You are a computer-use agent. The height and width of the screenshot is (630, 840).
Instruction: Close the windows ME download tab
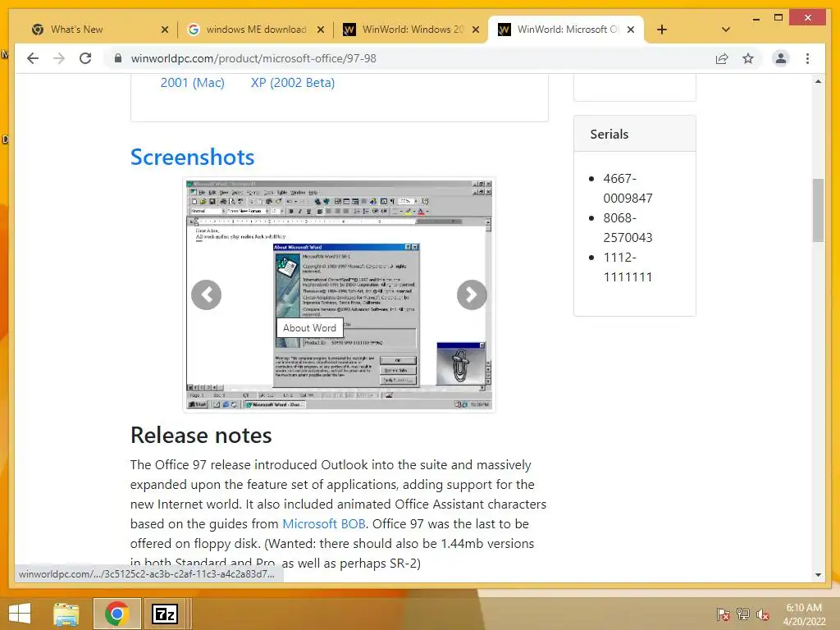(321, 30)
